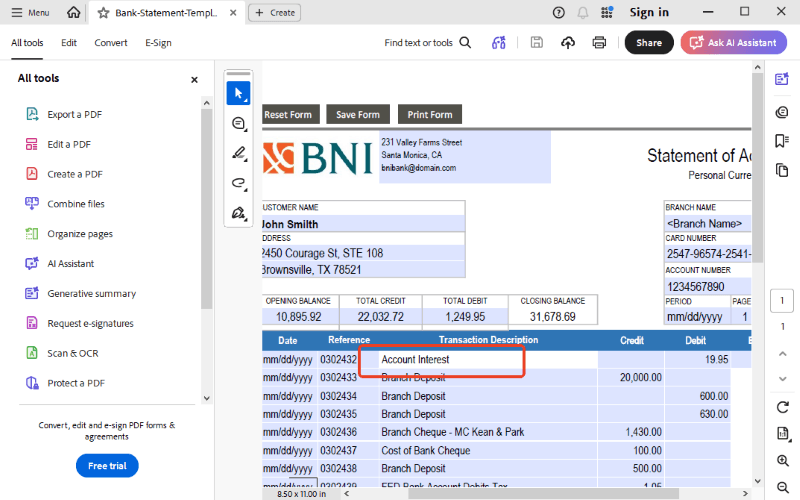This screenshot has height=500, width=800.
Task: Open Combine files tool
Action: [65, 204]
